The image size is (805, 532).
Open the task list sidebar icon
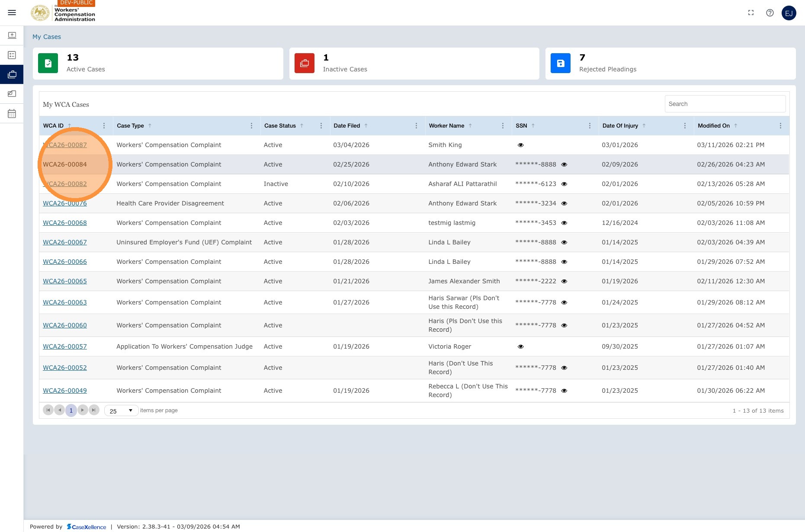[x=12, y=55]
